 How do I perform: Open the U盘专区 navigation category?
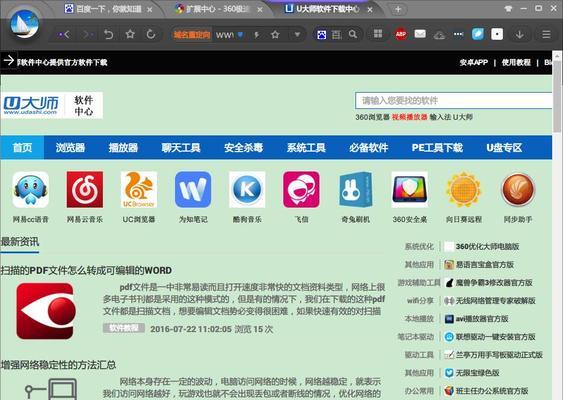point(504,148)
